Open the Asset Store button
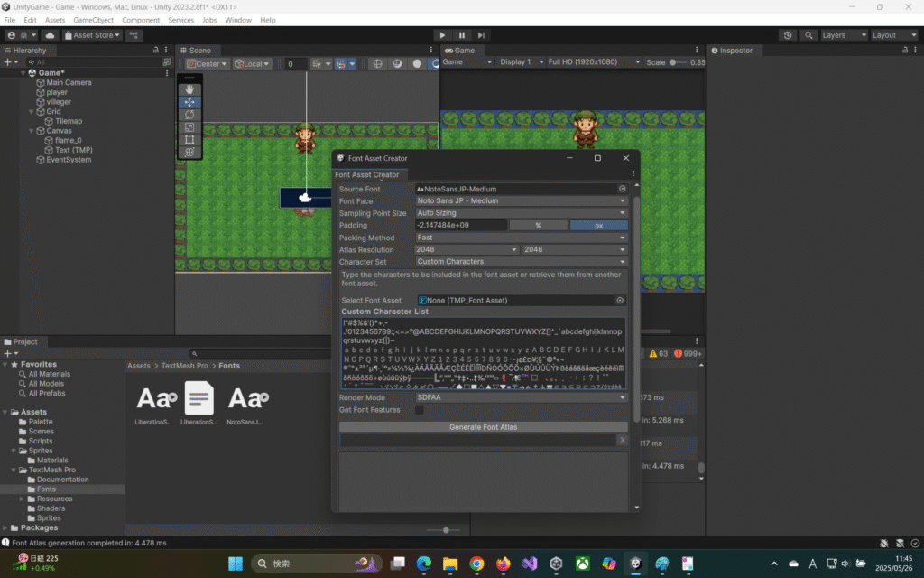 tap(93, 35)
